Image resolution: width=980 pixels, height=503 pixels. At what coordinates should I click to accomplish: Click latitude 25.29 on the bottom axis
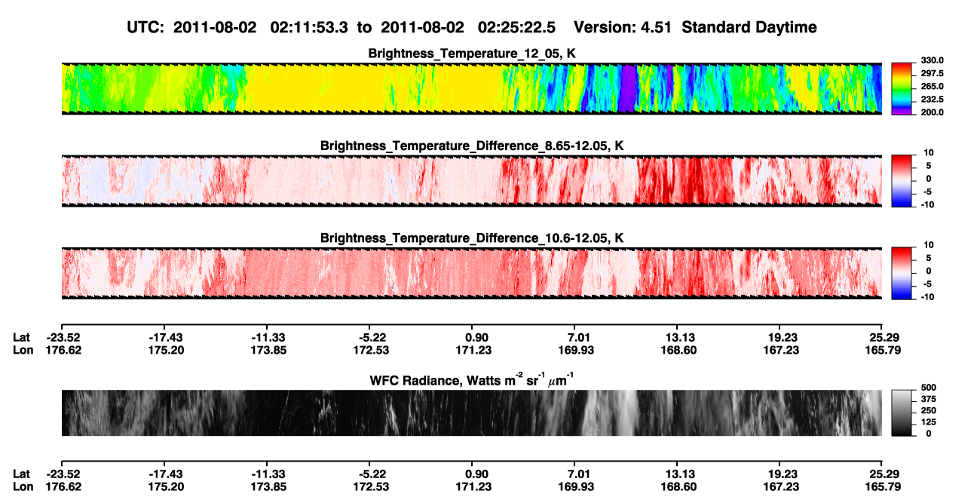(882, 474)
